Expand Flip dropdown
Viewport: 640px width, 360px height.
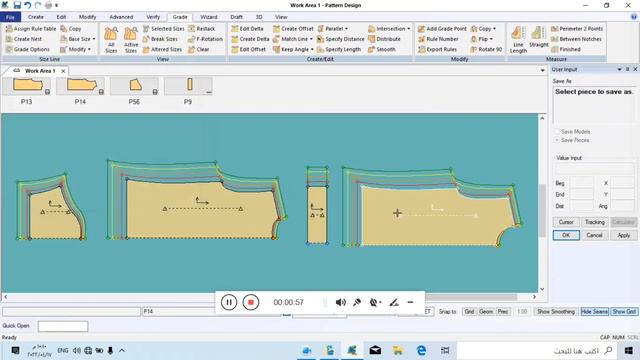pyautogui.click(x=491, y=39)
